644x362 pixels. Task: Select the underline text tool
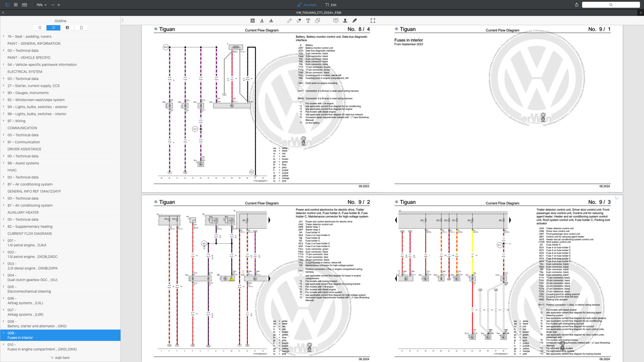click(262, 20)
